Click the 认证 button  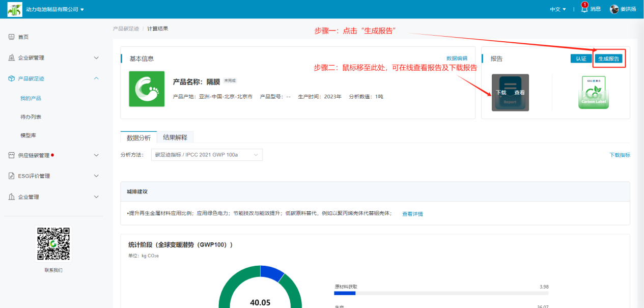581,59
